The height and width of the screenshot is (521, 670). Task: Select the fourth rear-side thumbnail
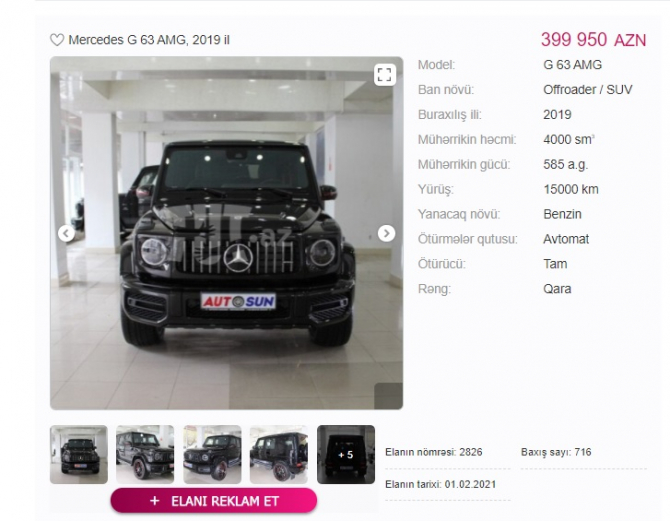pyautogui.click(x=279, y=454)
